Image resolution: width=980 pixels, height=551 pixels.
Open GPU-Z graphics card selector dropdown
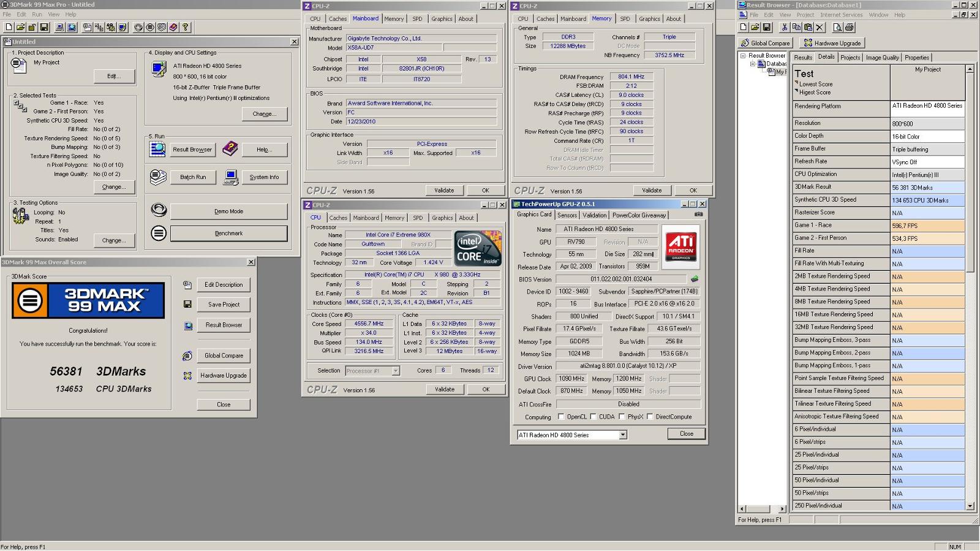[x=623, y=435]
